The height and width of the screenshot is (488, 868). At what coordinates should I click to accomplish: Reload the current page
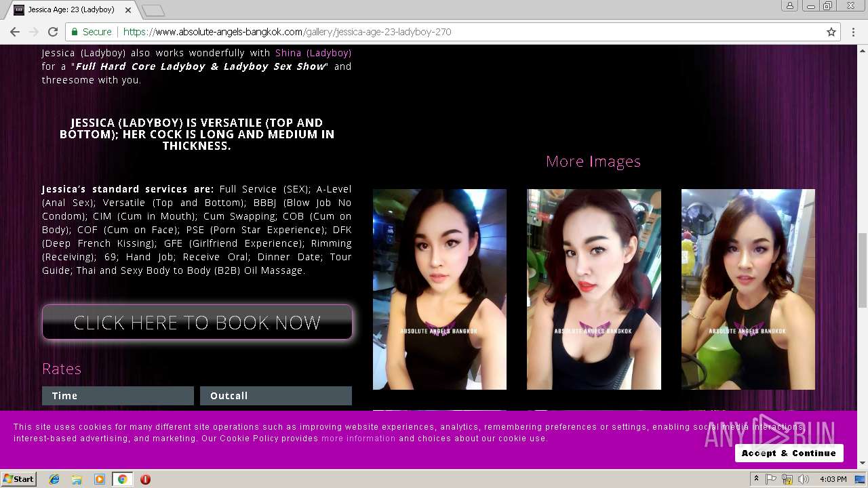[x=53, y=32]
